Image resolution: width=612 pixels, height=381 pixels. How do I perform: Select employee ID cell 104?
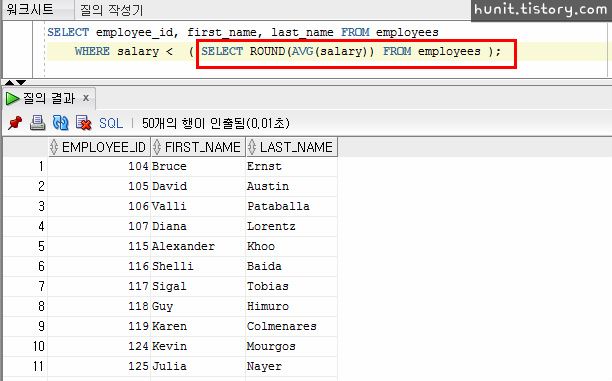[99, 166]
